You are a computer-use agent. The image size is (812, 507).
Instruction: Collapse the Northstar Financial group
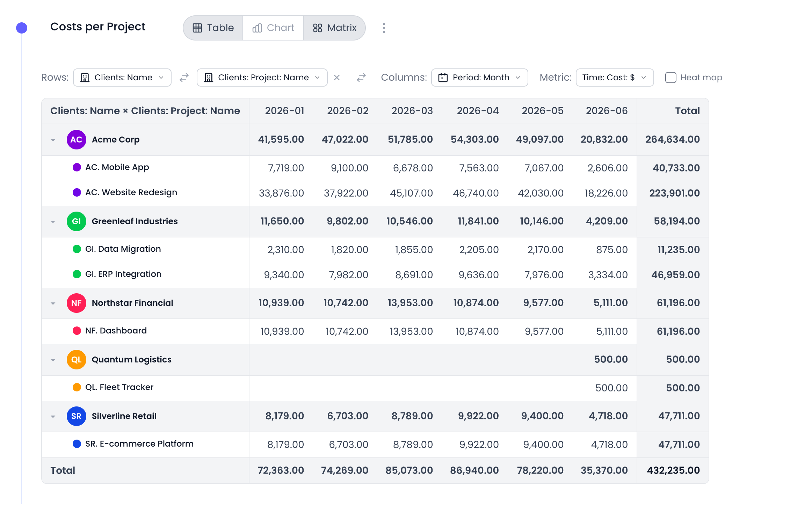(x=53, y=303)
